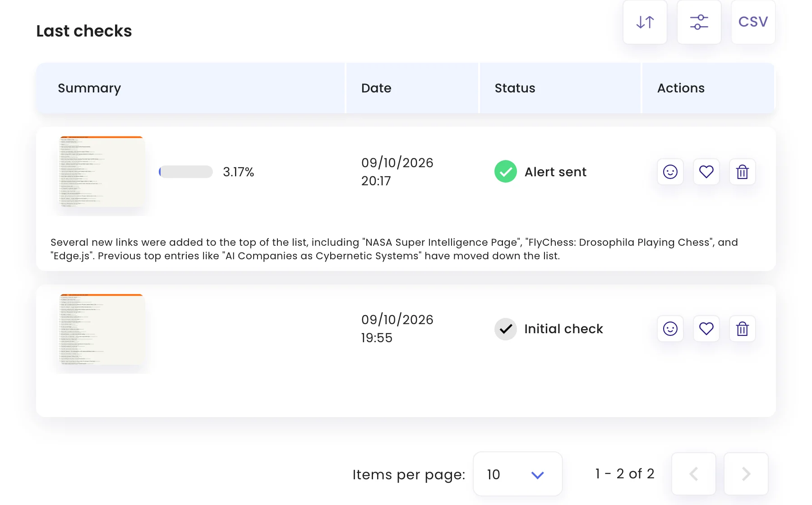Click the 3.17% change value
Screen dimensions: 812x505
click(x=239, y=172)
